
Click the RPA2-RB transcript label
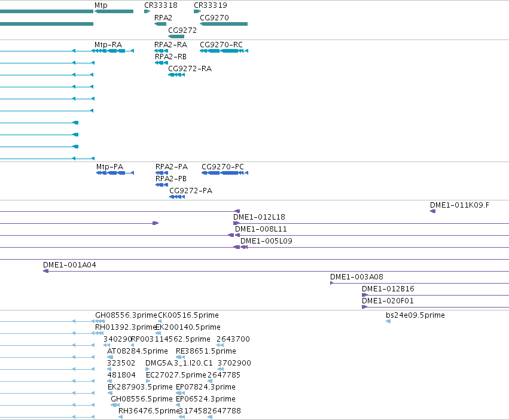pos(170,57)
